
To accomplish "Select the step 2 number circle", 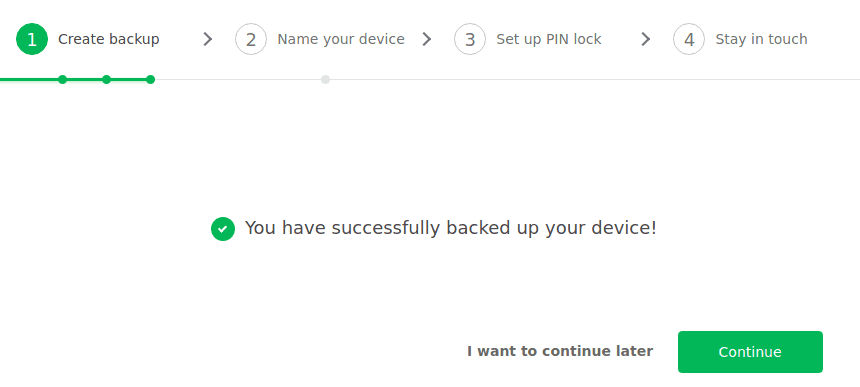I will [251, 39].
